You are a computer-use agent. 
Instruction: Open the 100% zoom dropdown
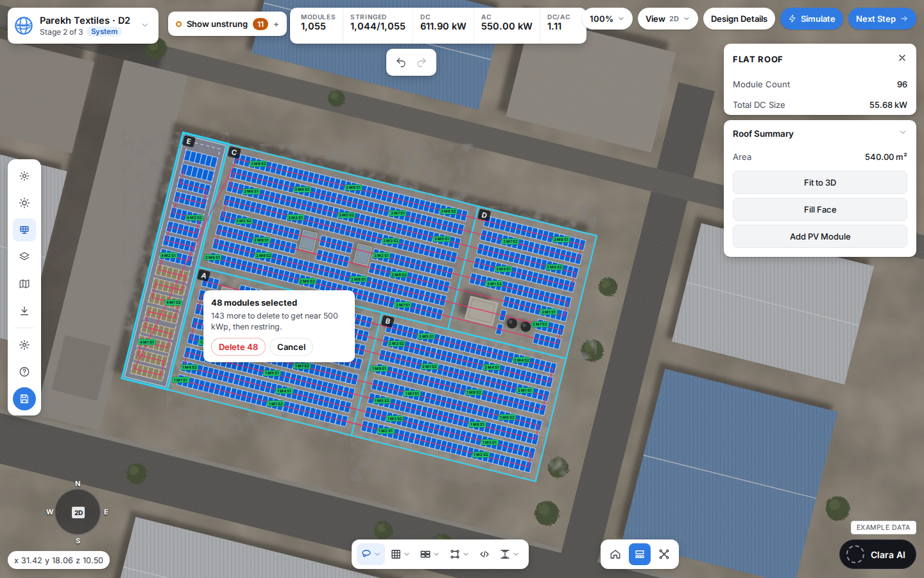606,19
